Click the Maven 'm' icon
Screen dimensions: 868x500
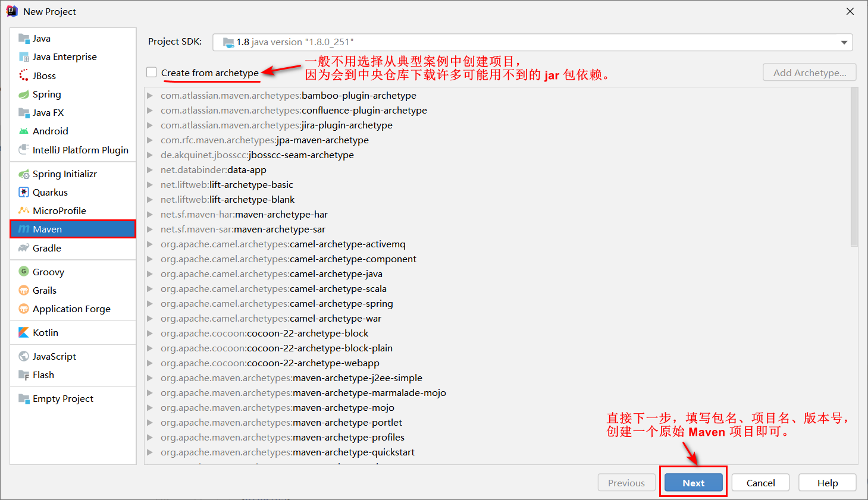[24, 229]
